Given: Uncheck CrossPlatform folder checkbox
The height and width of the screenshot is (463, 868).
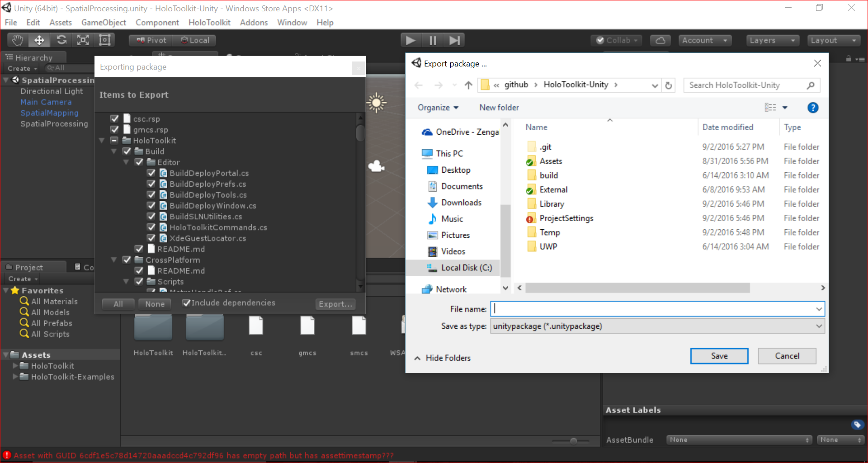Looking at the screenshot, I should point(127,260).
